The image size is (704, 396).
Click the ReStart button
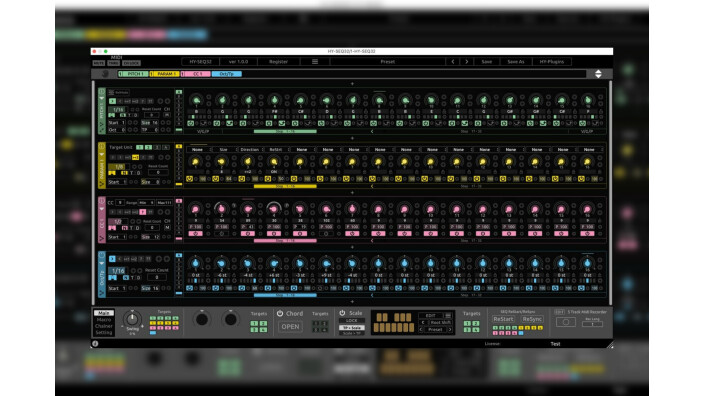click(x=503, y=319)
